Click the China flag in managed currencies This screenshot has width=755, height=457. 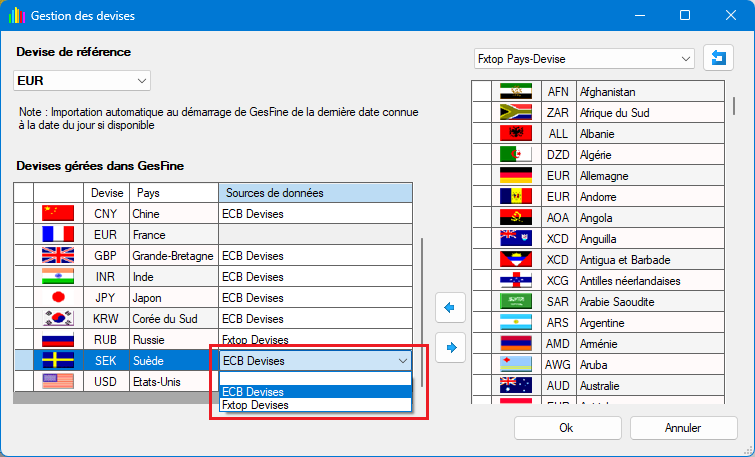pos(58,213)
